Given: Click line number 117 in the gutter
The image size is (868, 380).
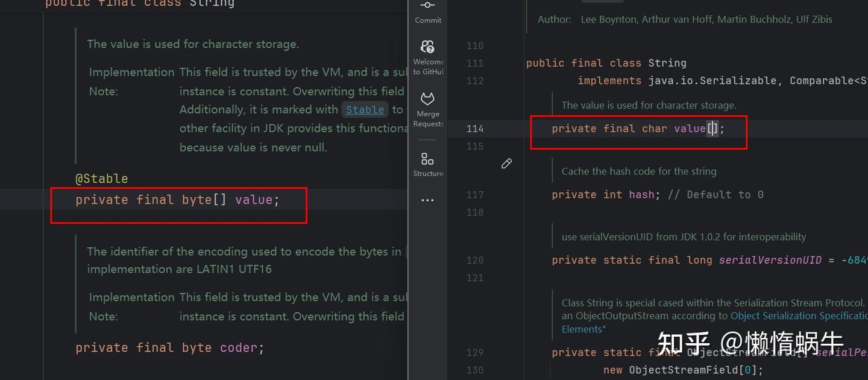Looking at the screenshot, I should [x=475, y=195].
